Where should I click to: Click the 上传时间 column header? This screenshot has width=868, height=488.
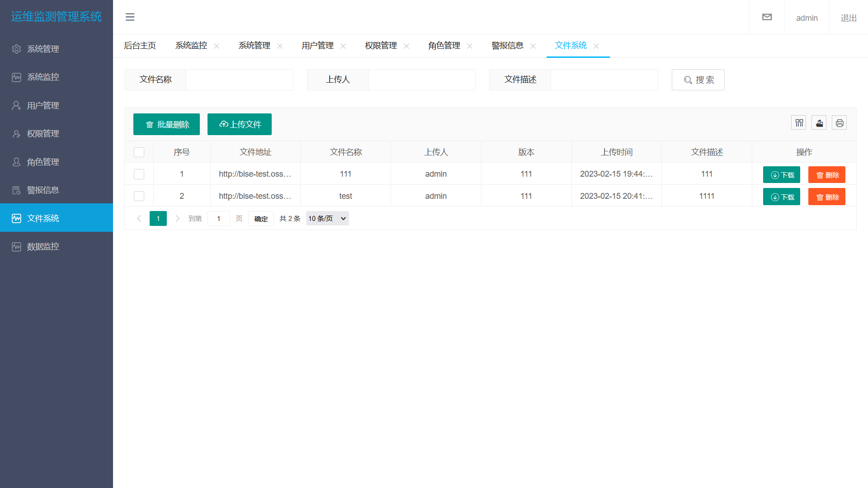coord(617,152)
